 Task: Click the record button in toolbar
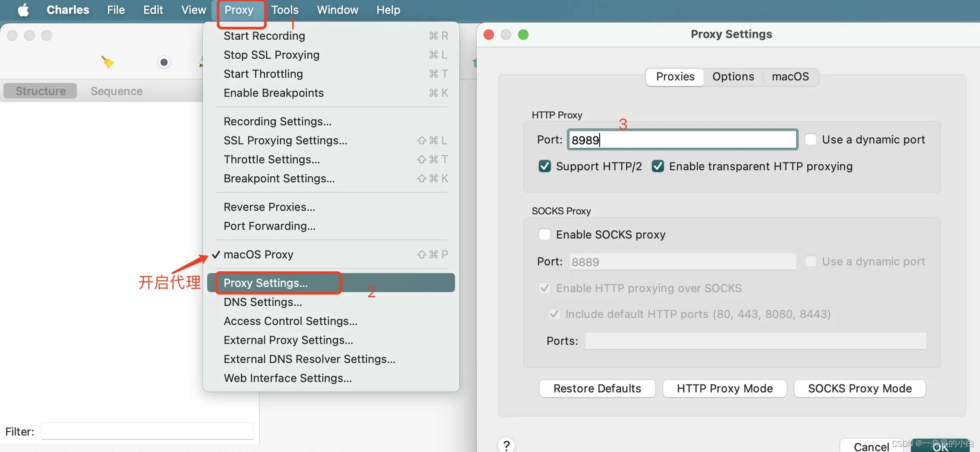164,62
